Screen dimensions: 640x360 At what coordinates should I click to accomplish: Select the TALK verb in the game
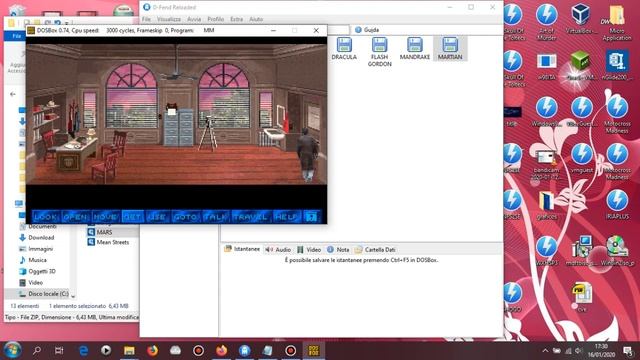215,217
